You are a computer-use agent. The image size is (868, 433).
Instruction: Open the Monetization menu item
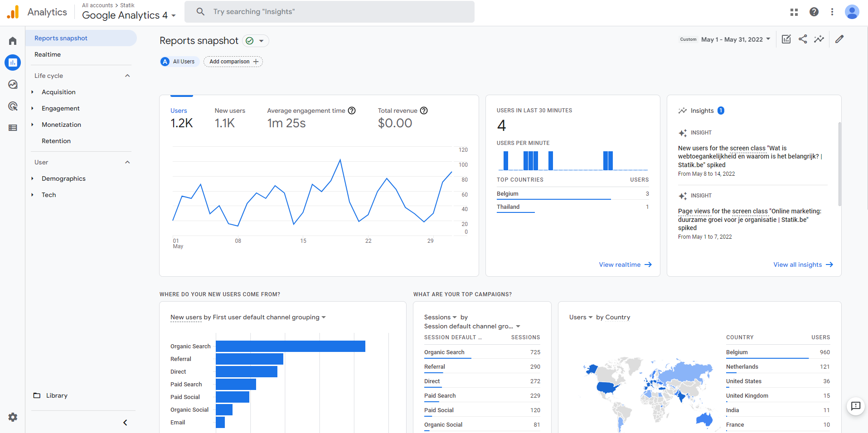pos(61,124)
